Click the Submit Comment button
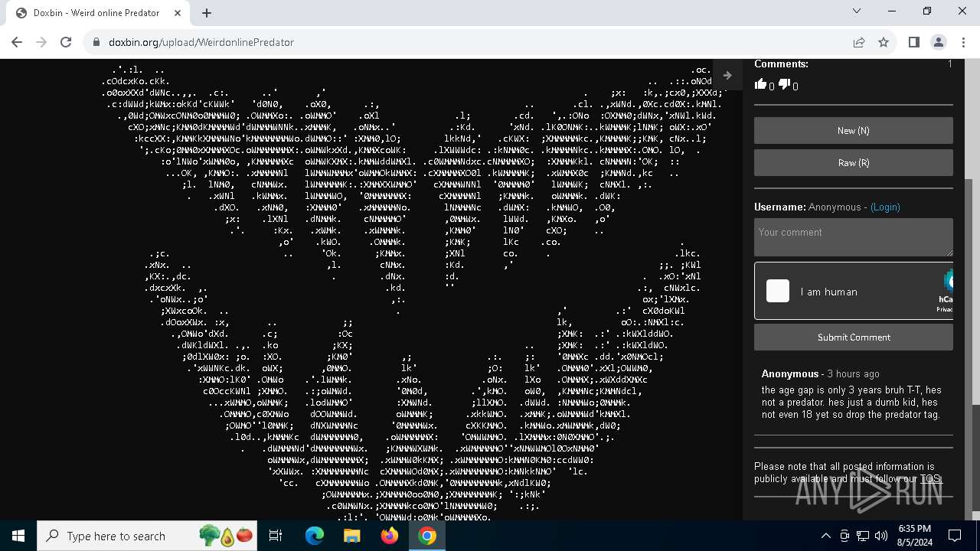980x551 pixels. (854, 337)
